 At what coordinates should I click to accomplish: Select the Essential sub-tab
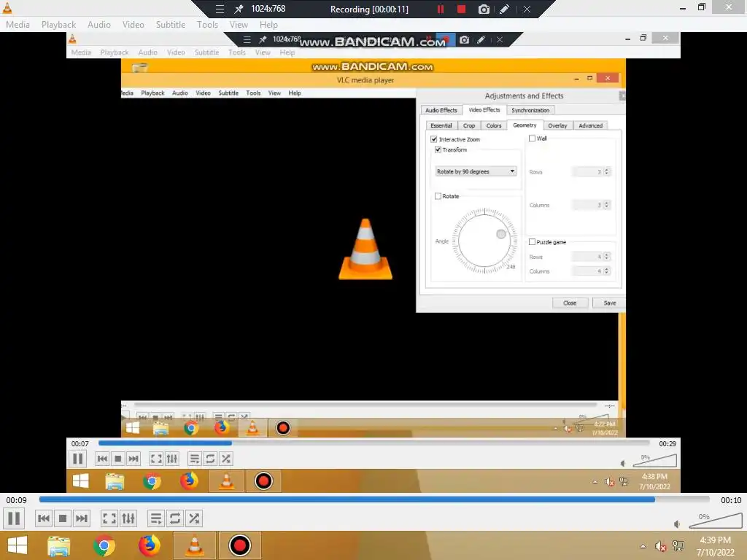[441, 125]
